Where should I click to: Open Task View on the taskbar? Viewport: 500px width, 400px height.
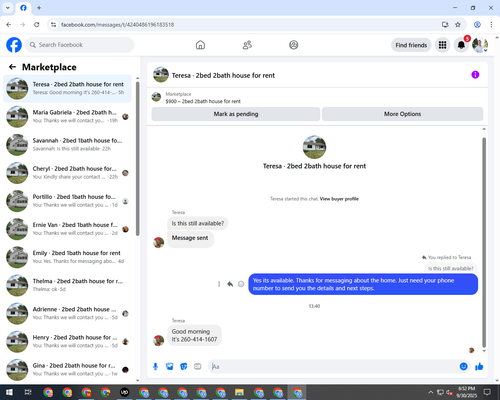(28, 392)
